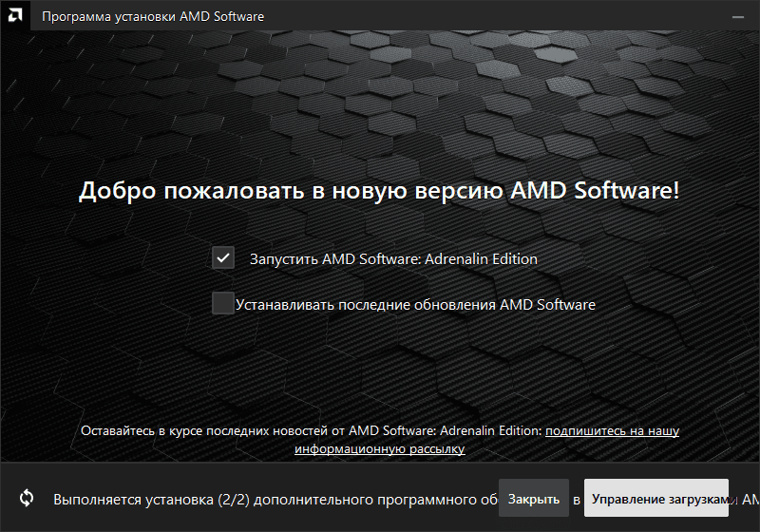Enable installing latest AMD Software updates checkbox
Image resolution: width=760 pixels, height=532 pixels.
[x=222, y=304]
